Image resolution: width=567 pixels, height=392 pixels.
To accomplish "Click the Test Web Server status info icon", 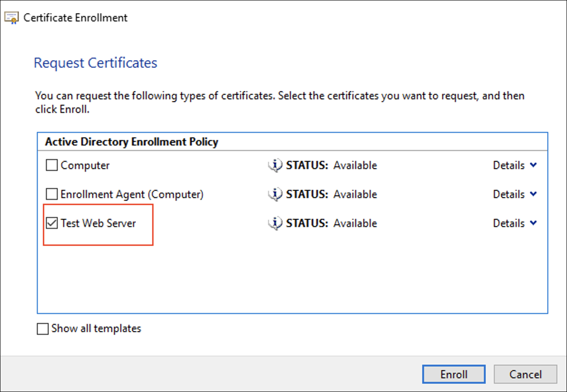I will tap(275, 223).
